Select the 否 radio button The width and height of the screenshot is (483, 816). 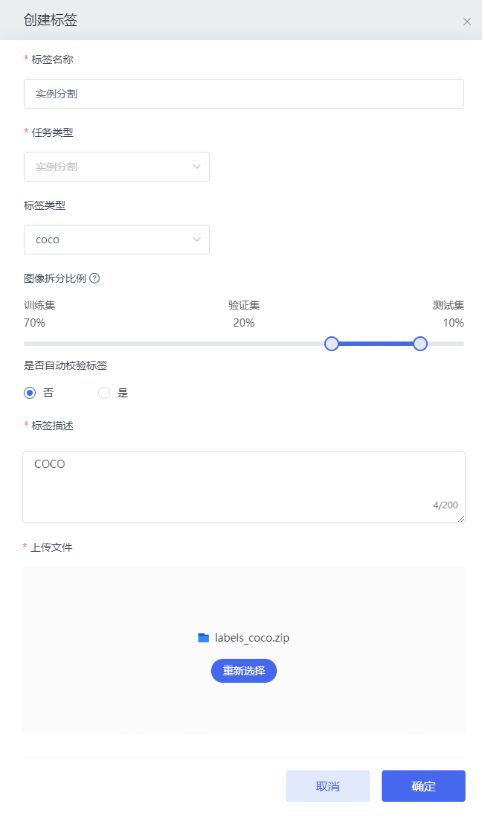(30, 393)
